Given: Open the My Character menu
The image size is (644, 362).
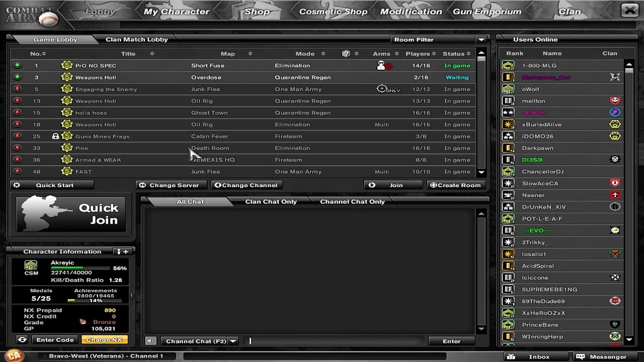Looking at the screenshot, I should point(176,12).
